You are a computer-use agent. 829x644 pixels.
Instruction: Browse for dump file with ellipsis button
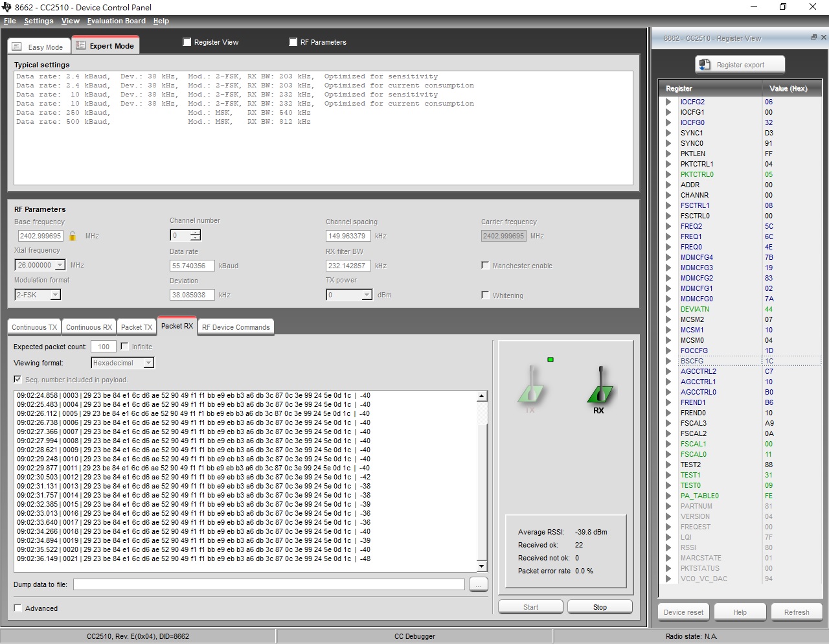479,584
